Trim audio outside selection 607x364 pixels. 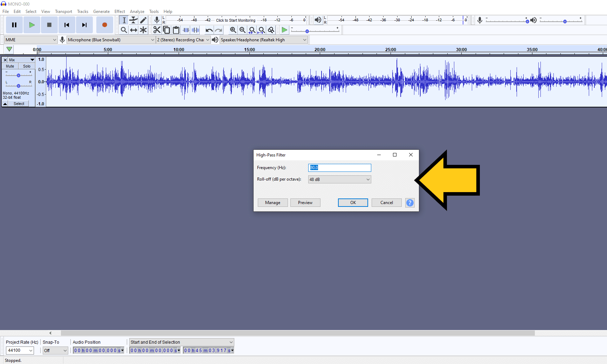click(186, 30)
